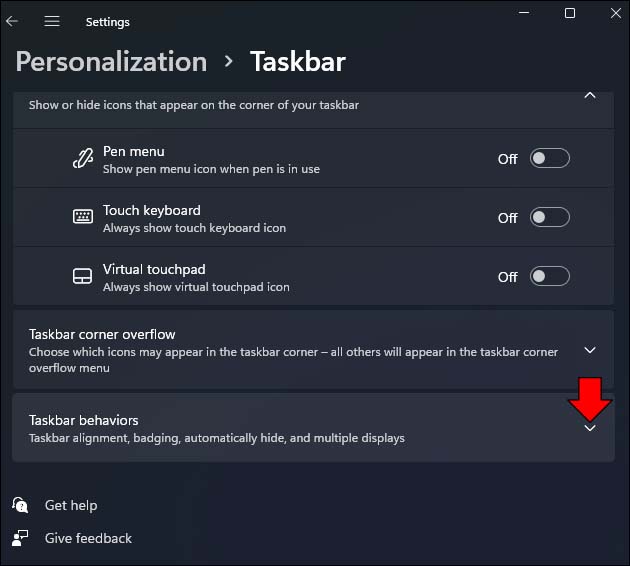Expand Taskbar corner overflow chevron

[589, 350]
